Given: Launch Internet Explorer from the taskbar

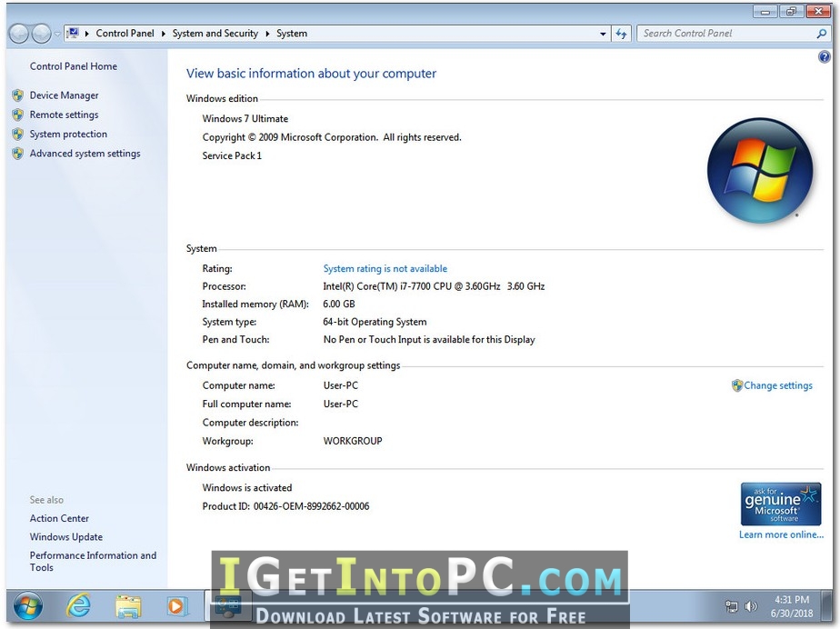Looking at the screenshot, I should pyautogui.click(x=78, y=606).
